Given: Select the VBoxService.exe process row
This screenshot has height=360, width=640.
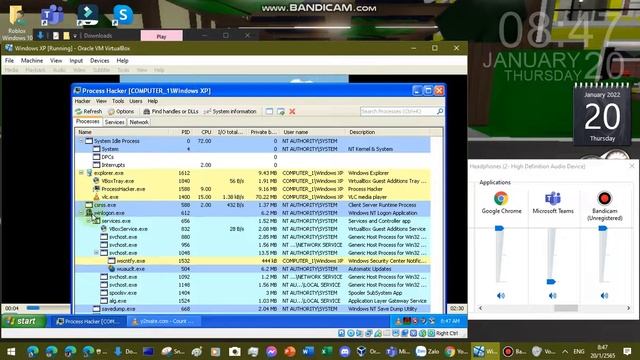Looking at the screenshot, I should coord(253,229).
